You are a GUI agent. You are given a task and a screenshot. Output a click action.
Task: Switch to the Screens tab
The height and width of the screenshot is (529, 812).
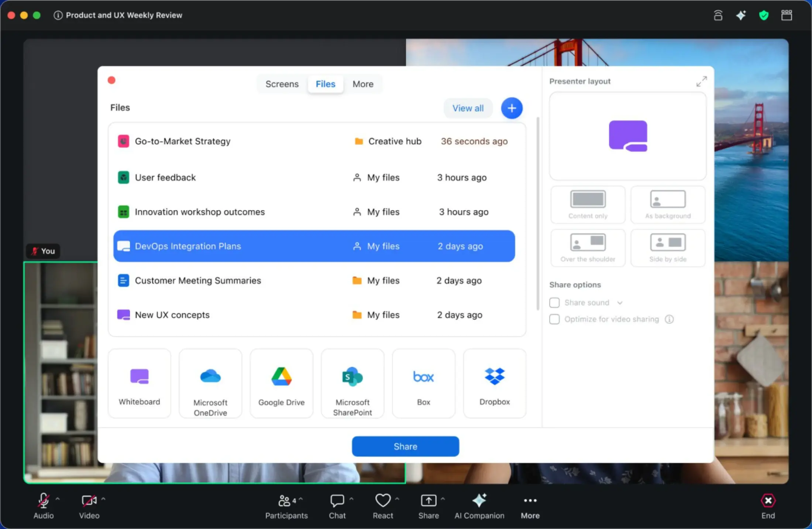282,84
